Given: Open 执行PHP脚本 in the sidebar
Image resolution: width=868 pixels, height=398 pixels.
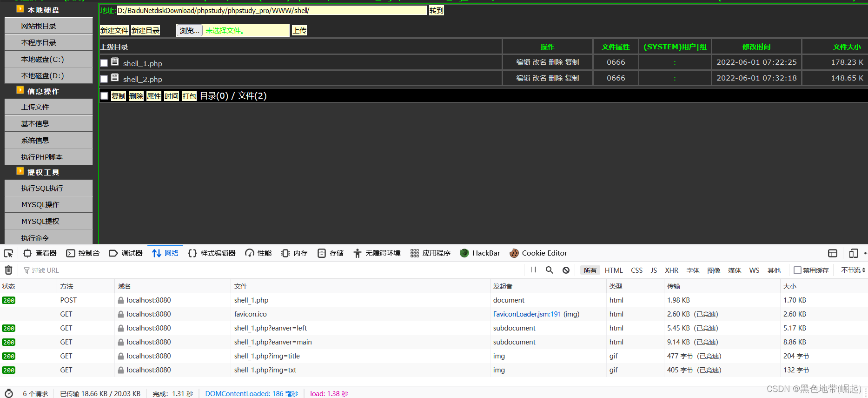Looking at the screenshot, I should point(49,157).
